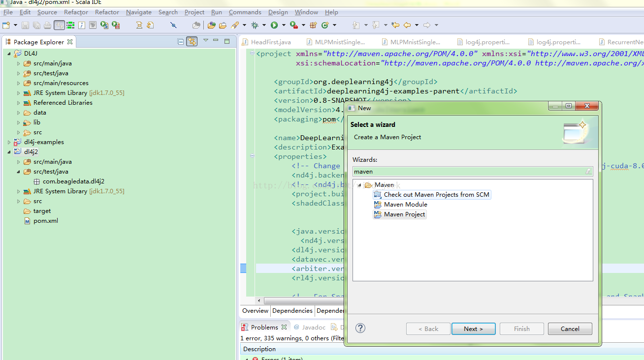This screenshot has width=644, height=360.
Task: Select the Maven Module wizard
Action: point(400,205)
